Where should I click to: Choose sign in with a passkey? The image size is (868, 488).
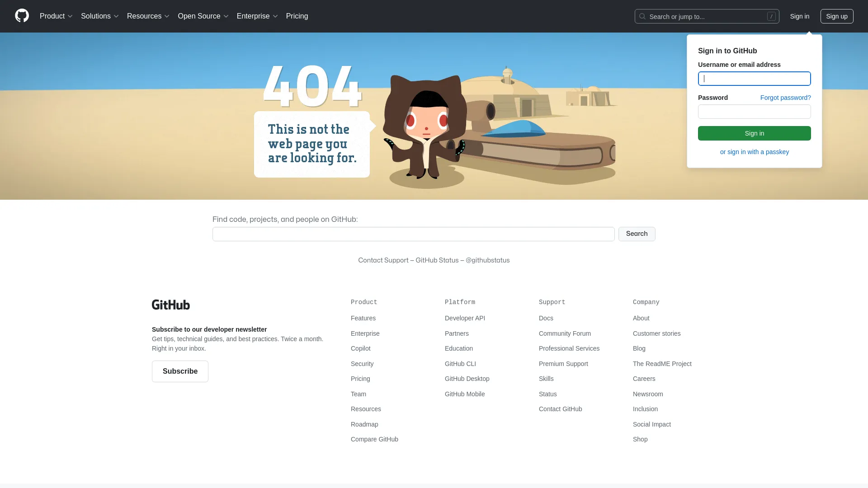click(x=755, y=152)
